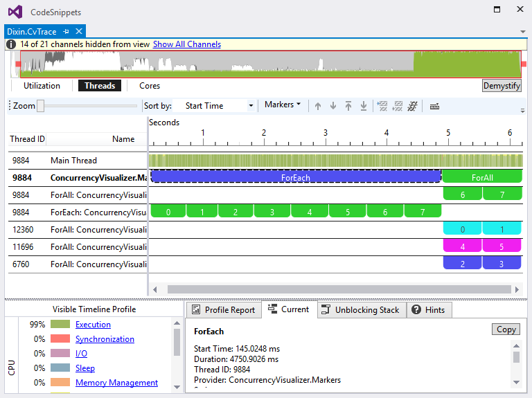
Task: Click hide selected channels icon
Action: pyautogui.click(x=382, y=106)
